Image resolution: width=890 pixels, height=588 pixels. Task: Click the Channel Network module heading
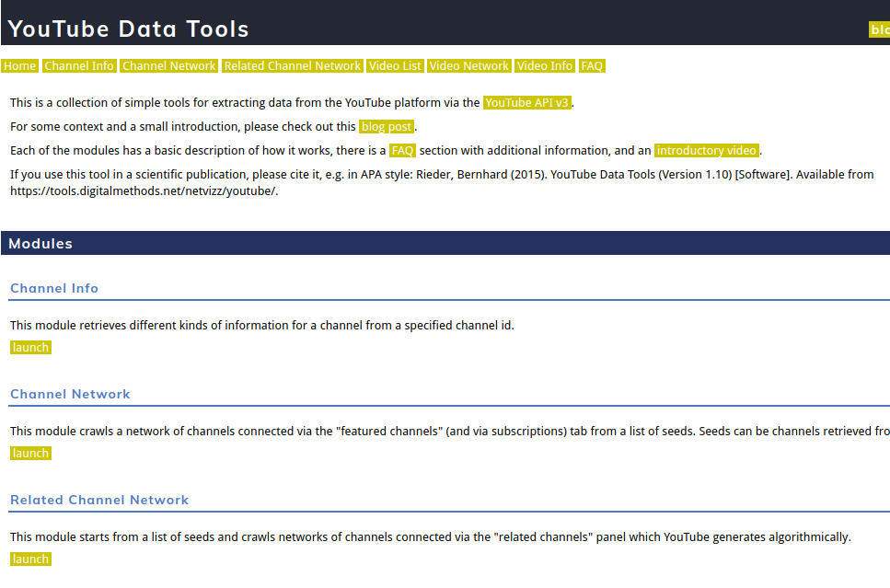[70, 394]
